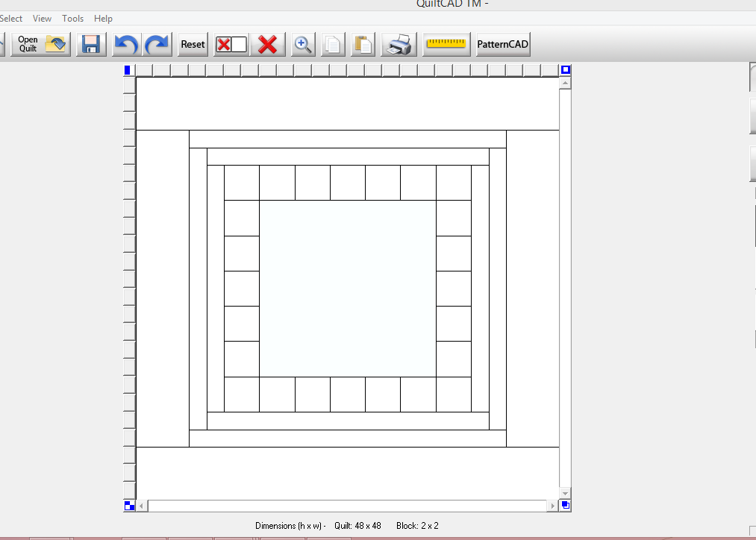
Task: Toggle the blue checkered box at bottom-left canvas corner
Action: [x=129, y=506]
